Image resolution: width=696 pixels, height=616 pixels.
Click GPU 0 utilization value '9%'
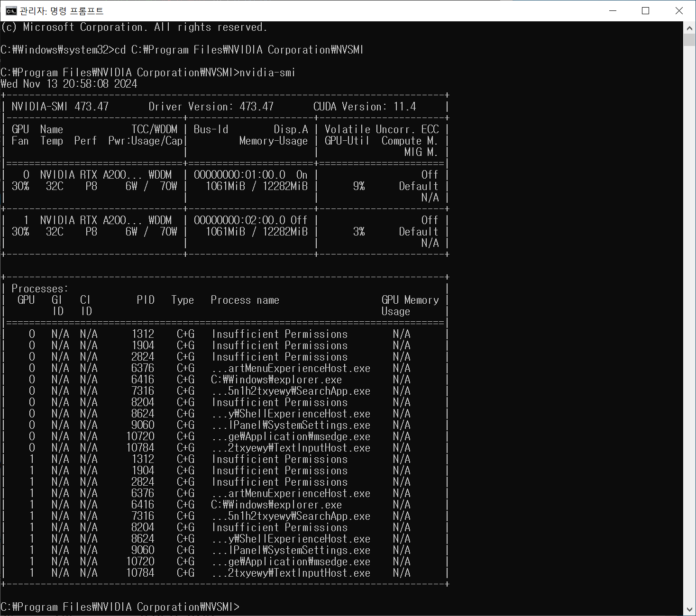pyautogui.click(x=359, y=186)
